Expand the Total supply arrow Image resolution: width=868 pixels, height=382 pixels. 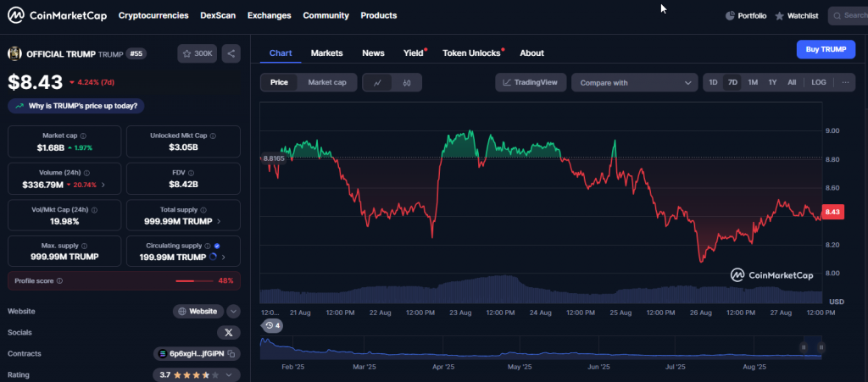click(220, 221)
